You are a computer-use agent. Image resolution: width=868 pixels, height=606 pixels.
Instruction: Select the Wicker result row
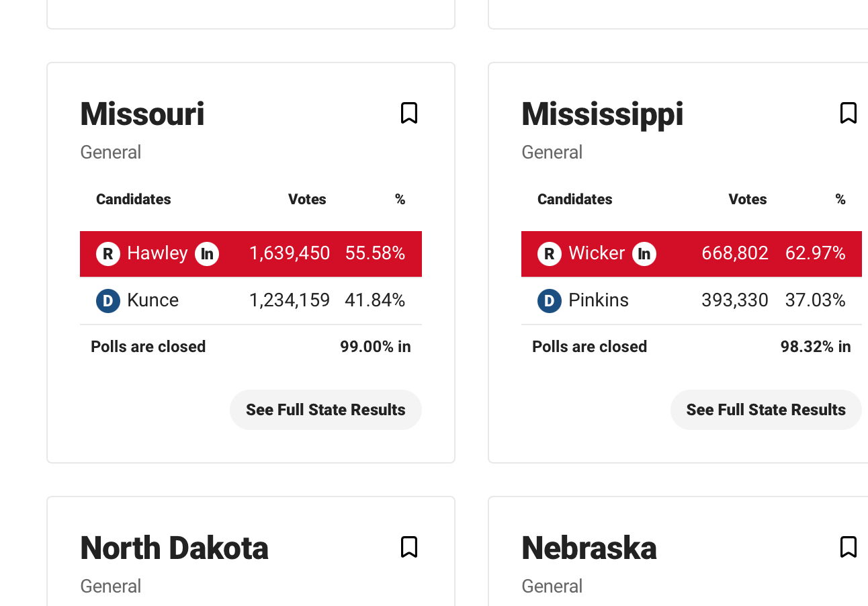coord(691,254)
